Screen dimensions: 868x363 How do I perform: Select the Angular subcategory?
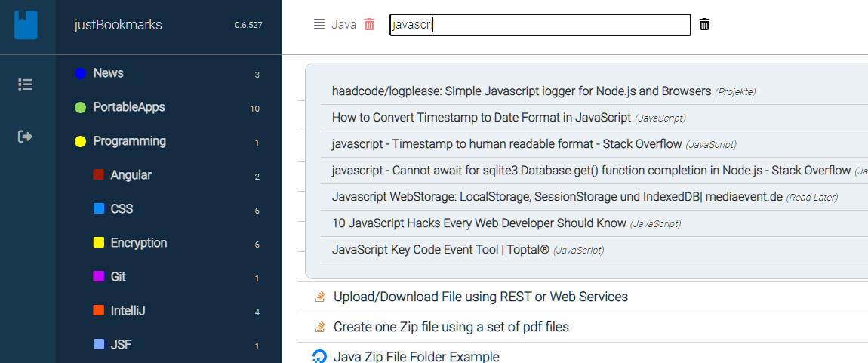tap(131, 175)
